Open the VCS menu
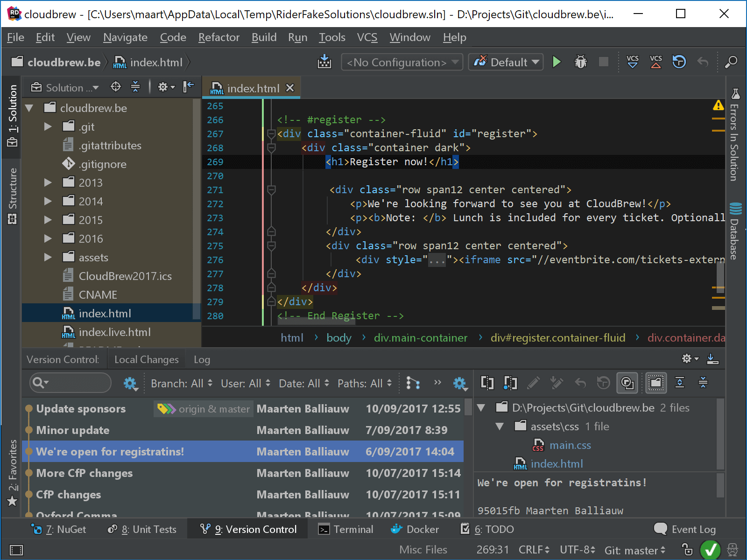The image size is (747, 560). (367, 37)
